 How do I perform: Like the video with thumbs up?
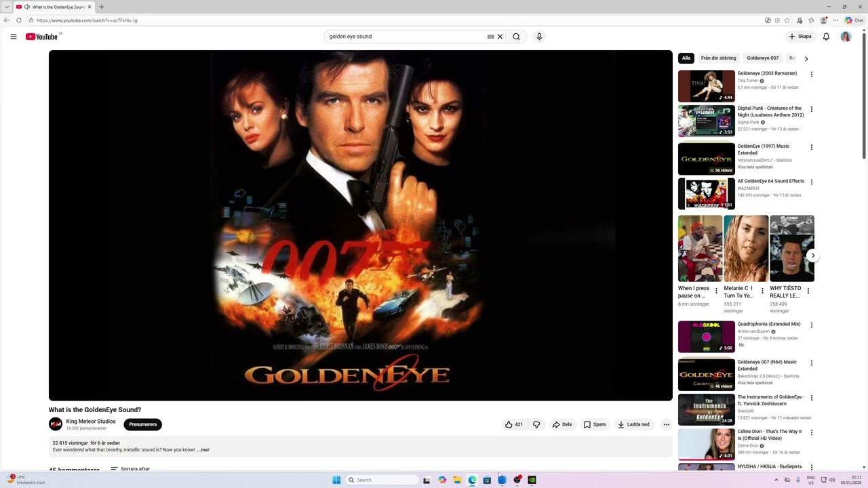(513, 424)
